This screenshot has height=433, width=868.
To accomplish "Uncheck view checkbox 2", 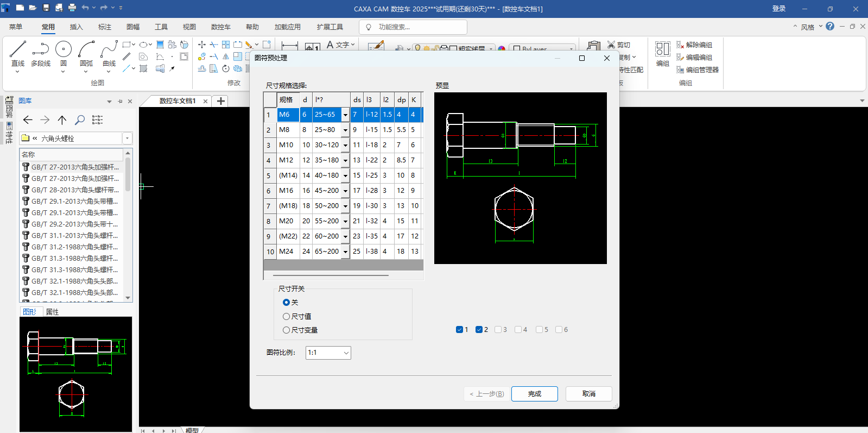I will 479,330.
